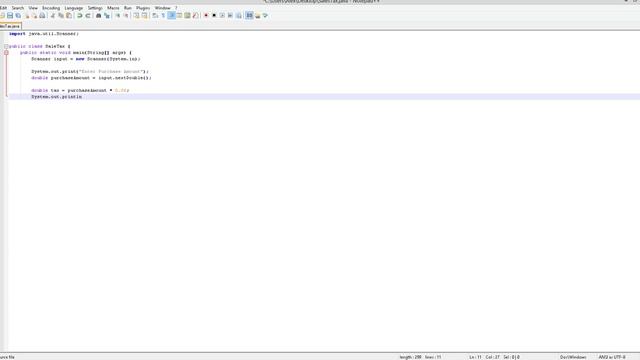Open the Encoding menu
This screenshot has width=640, height=360.
tap(51, 8)
